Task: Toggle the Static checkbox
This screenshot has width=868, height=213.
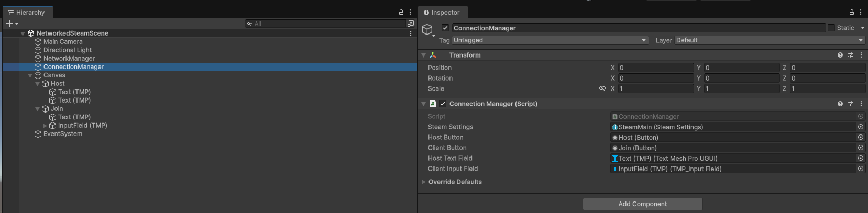Action: coord(831,28)
